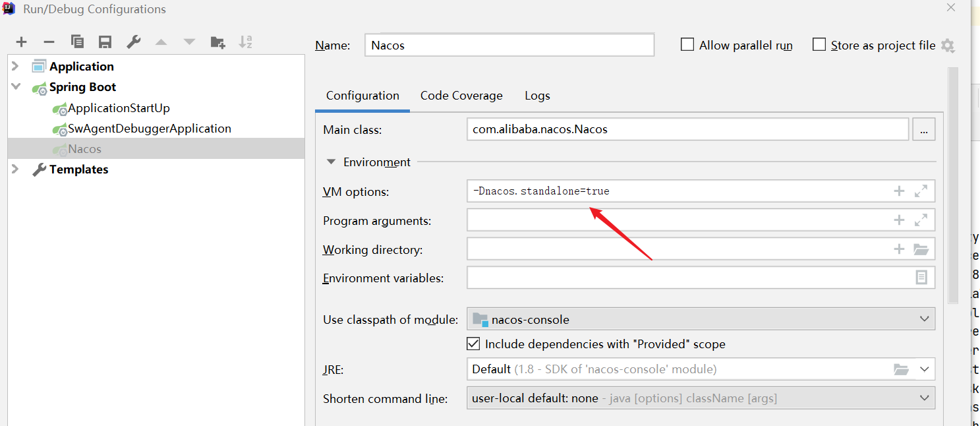The height and width of the screenshot is (426, 980).
Task: Click the Sort Configurations alphabetically icon
Action: click(245, 42)
